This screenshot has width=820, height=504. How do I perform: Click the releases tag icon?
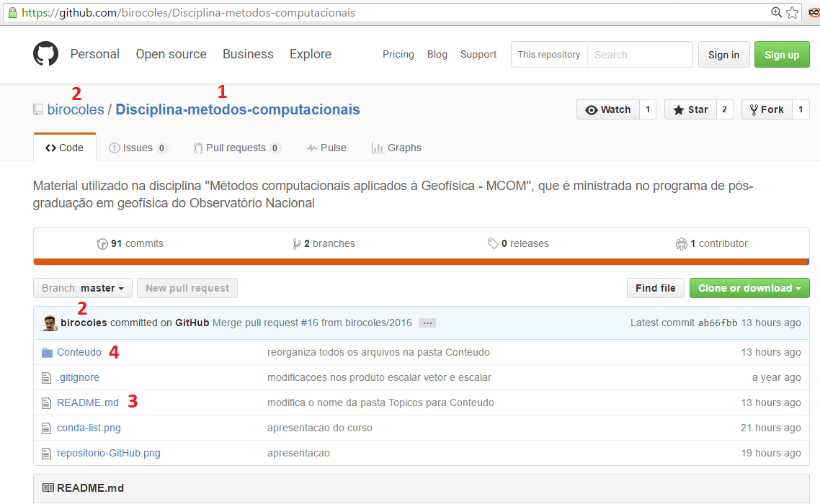493,243
